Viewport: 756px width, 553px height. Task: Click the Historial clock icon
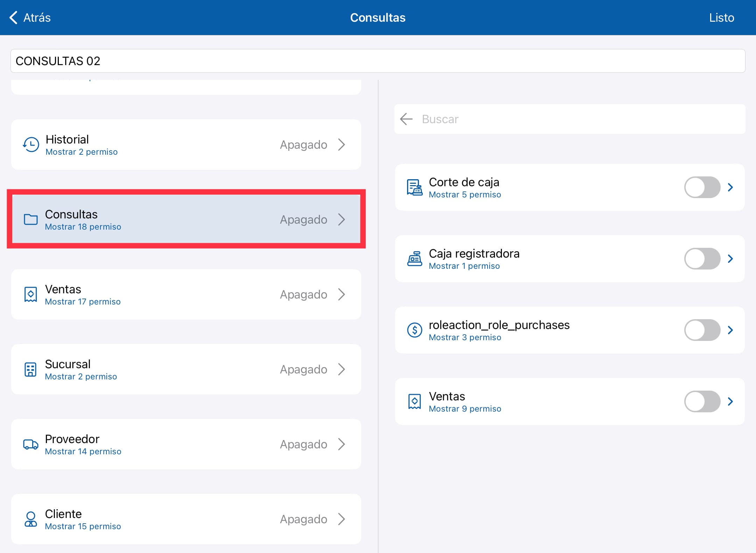click(x=31, y=145)
